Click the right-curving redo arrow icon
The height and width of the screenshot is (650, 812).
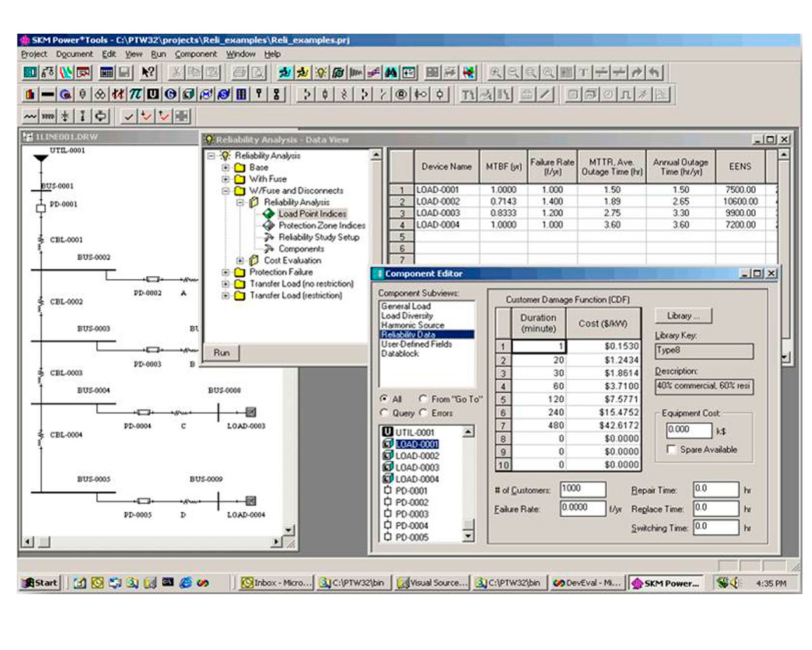tap(637, 72)
